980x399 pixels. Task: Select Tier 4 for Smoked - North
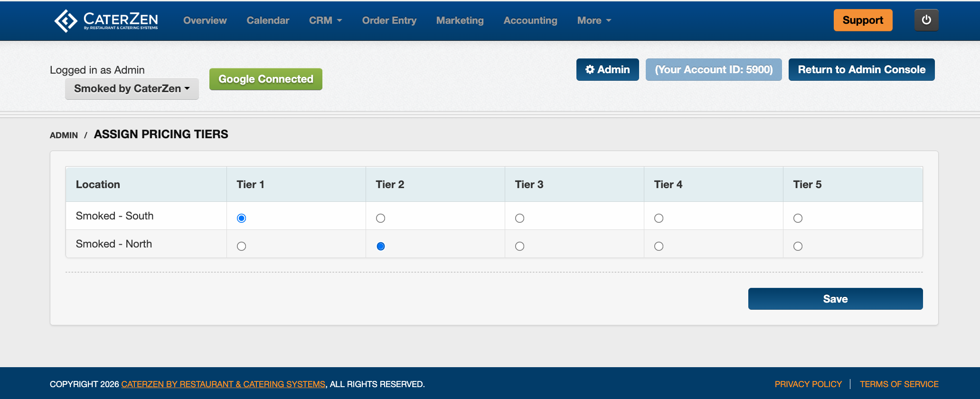[659, 246]
